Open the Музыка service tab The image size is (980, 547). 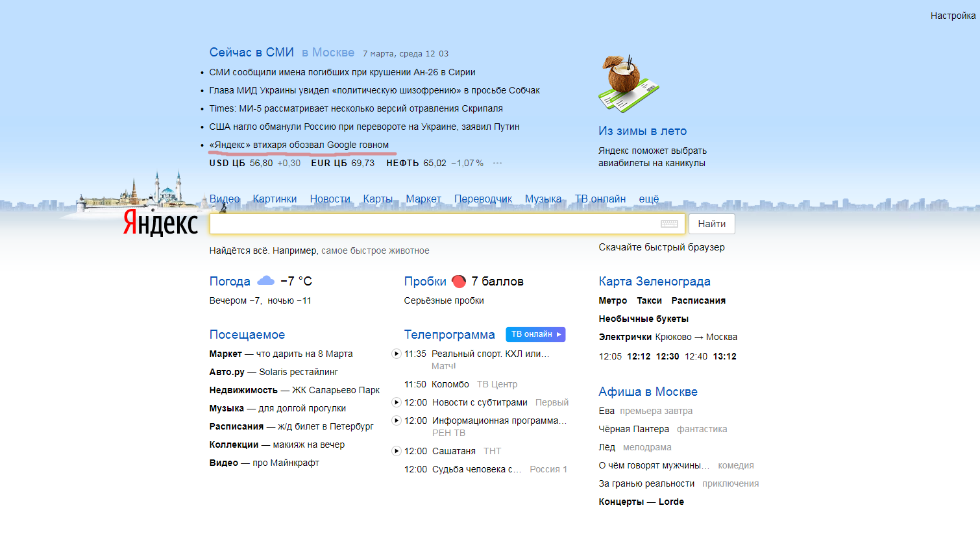coord(543,199)
